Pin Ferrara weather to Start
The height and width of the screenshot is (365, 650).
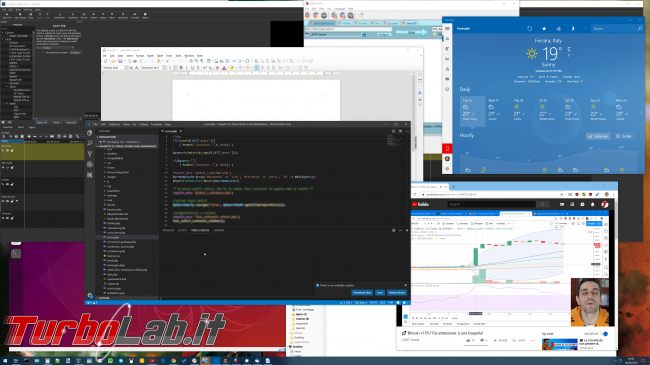tap(558, 29)
